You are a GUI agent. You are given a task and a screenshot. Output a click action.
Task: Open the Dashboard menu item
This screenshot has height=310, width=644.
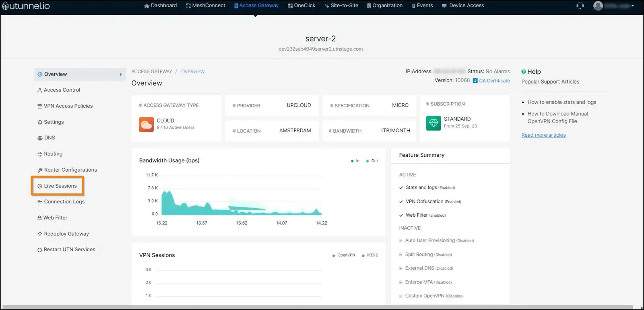[x=160, y=6]
